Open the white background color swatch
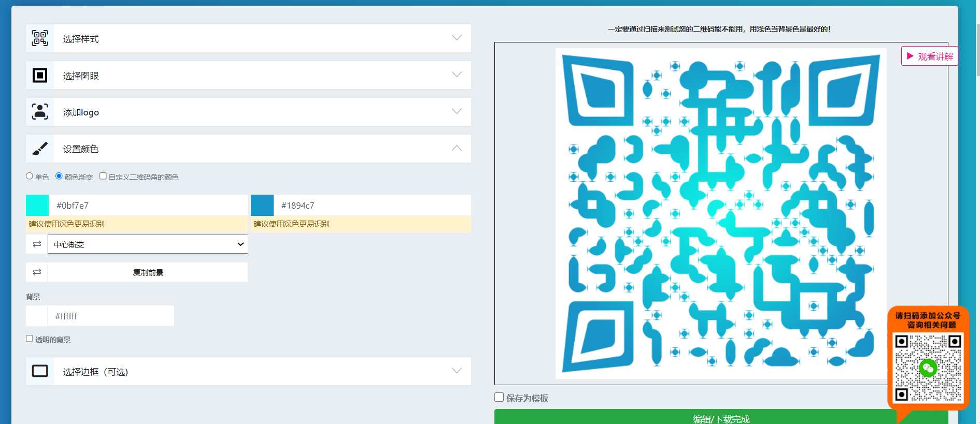 [37, 315]
